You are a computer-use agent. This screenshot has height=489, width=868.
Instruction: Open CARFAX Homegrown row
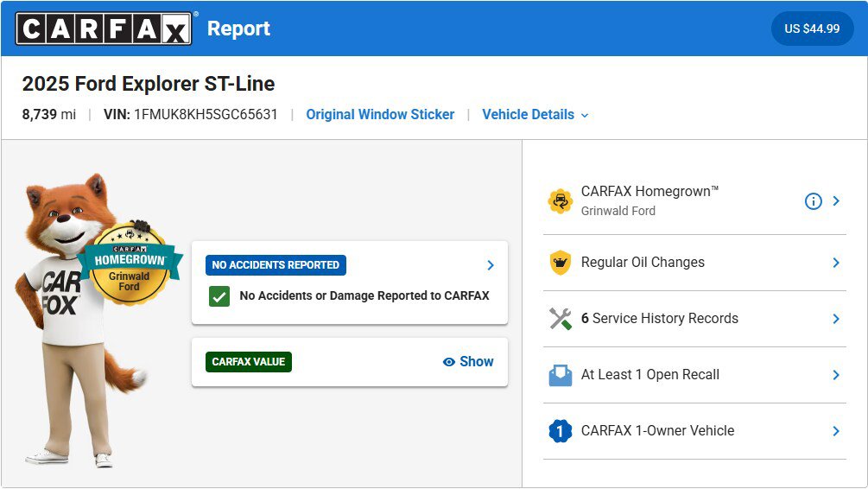tap(694, 201)
